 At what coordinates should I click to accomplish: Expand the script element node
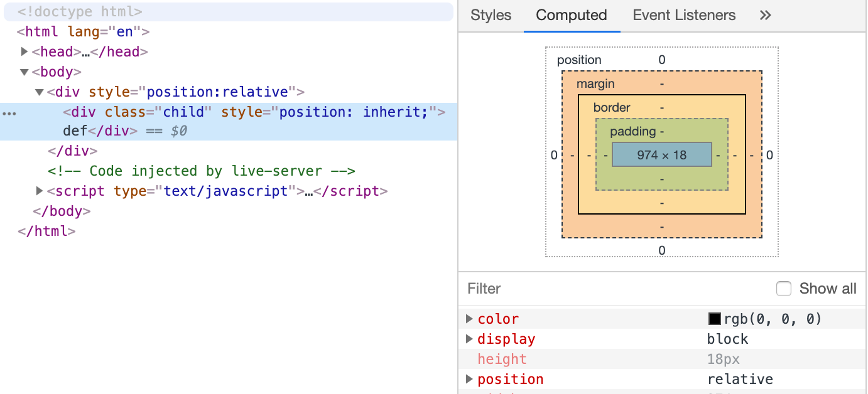[x=40, y=191]
